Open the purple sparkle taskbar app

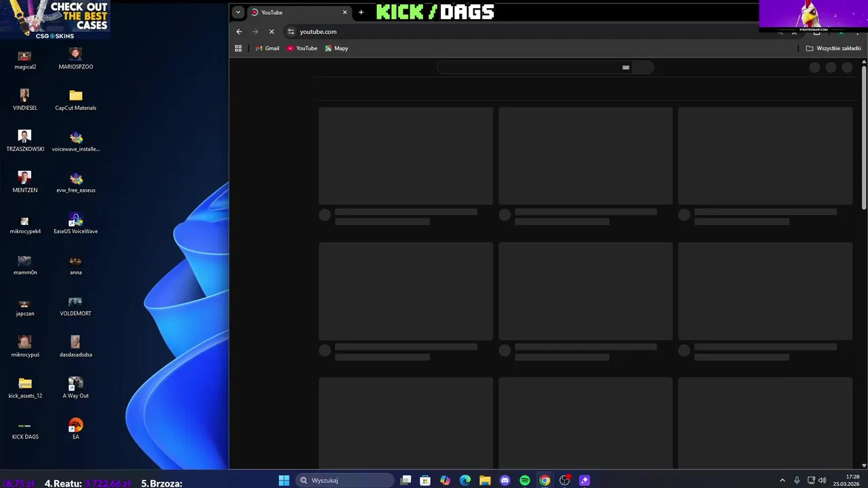pyautogui.click(x=585, y=481)
